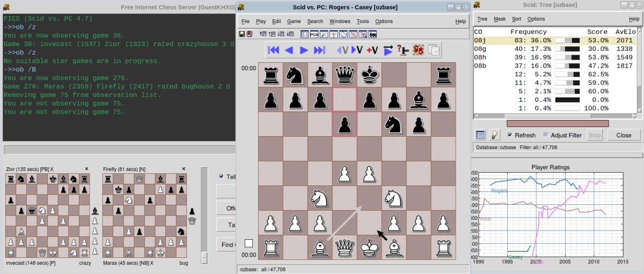Click the best games list icon in Tree window

[x=480, y=135]
